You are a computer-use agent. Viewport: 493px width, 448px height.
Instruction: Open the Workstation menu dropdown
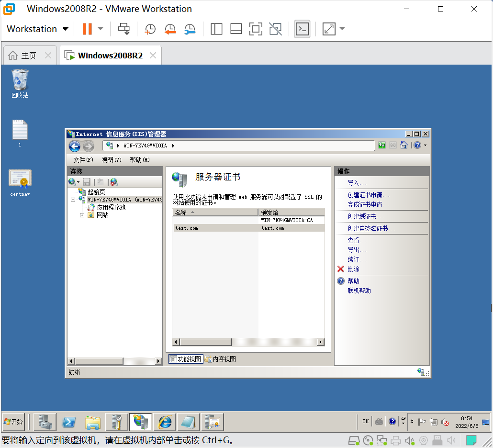(37, 29)
